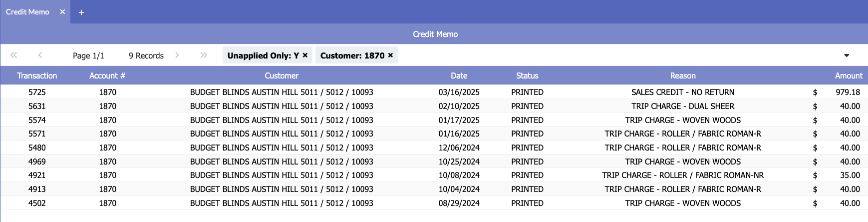Sort by Reason column

pos(683,75)
